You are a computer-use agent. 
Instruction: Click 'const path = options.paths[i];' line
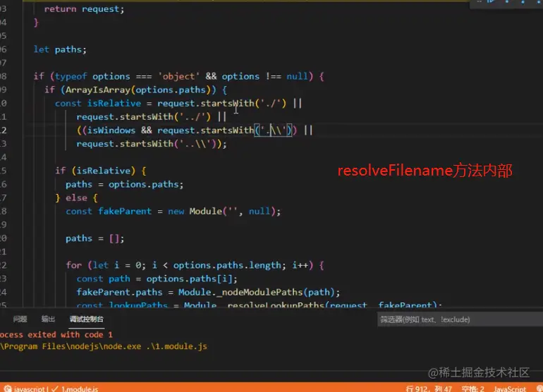point(157,278)
